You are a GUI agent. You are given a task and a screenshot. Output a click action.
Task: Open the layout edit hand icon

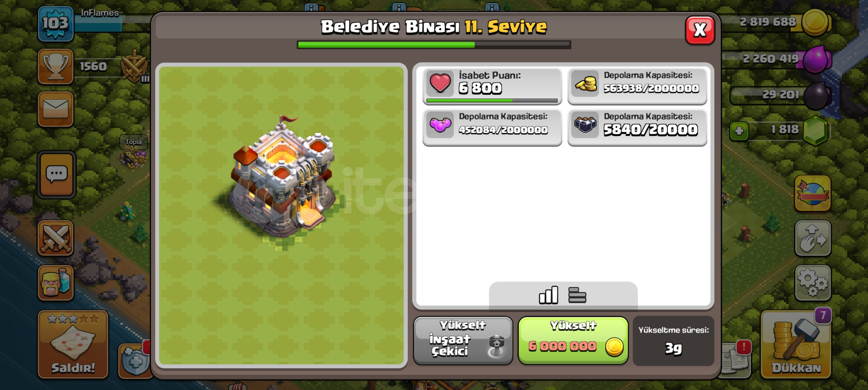[x=812, y=238]
